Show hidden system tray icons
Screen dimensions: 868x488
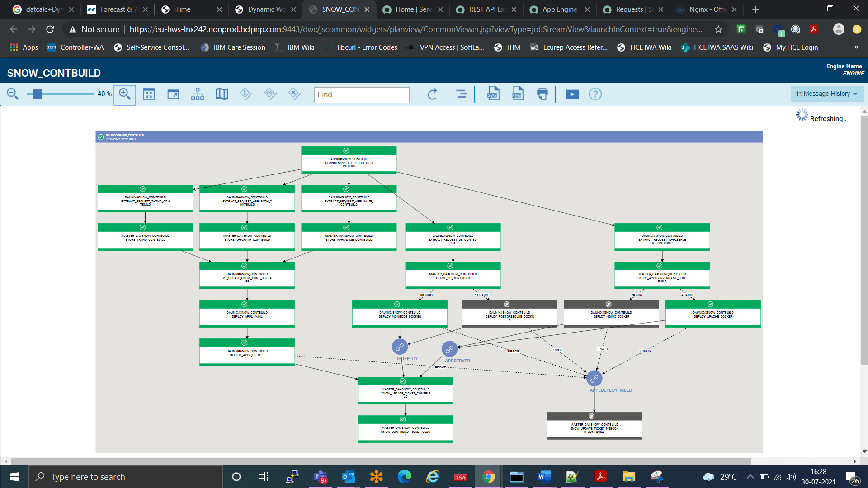pos(750,477)
